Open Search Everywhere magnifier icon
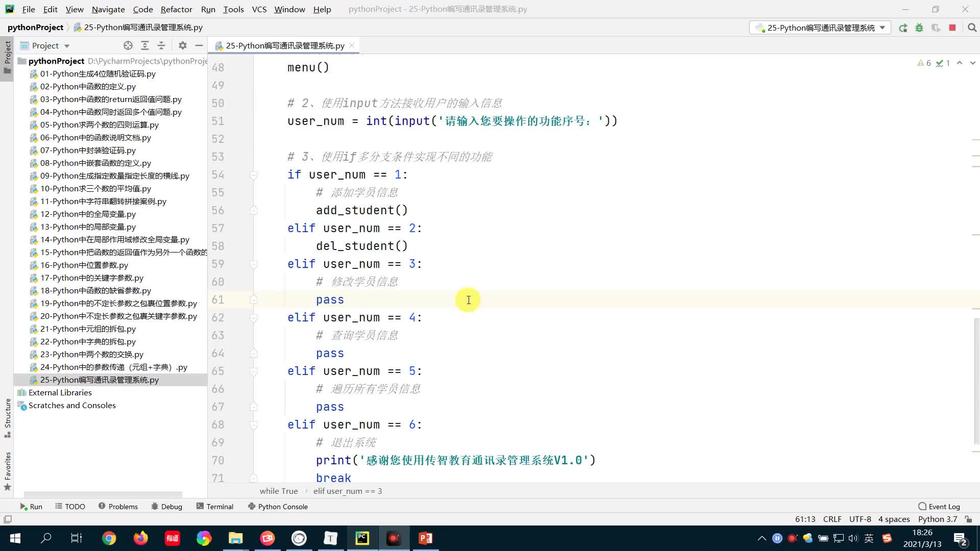 tap(972, 28)
